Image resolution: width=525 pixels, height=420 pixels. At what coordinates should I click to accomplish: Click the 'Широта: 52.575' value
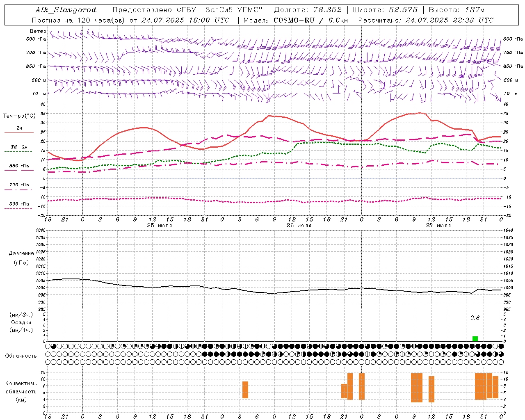tap(385, 10)
